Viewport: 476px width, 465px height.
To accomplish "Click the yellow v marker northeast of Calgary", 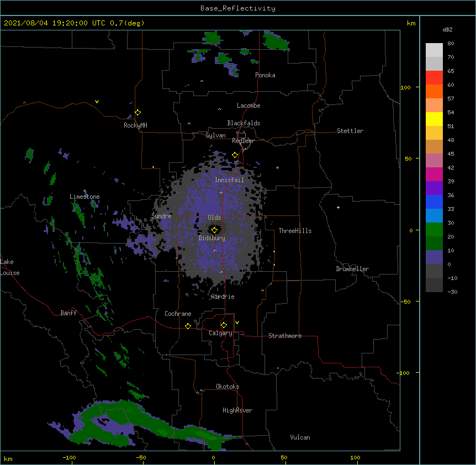I will 237,323.
